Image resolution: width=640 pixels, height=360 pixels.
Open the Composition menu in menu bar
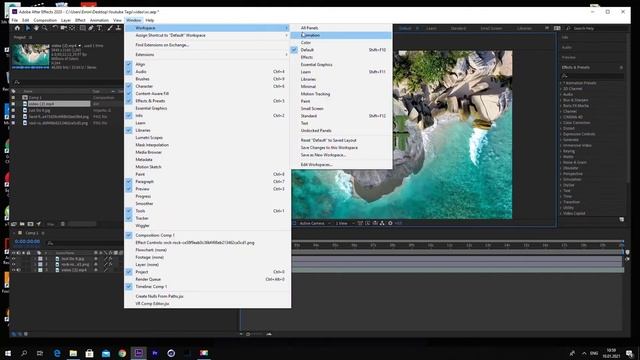click(45, 20)
